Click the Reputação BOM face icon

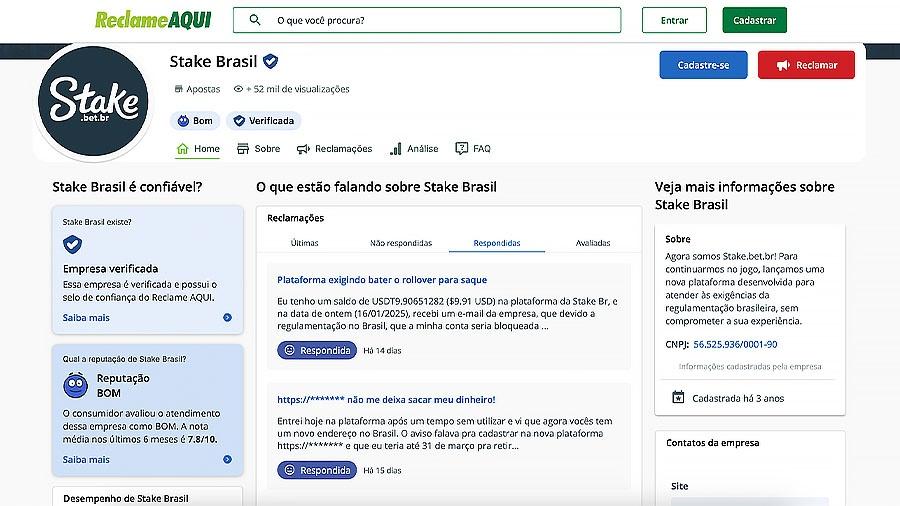tap(76, 385)
